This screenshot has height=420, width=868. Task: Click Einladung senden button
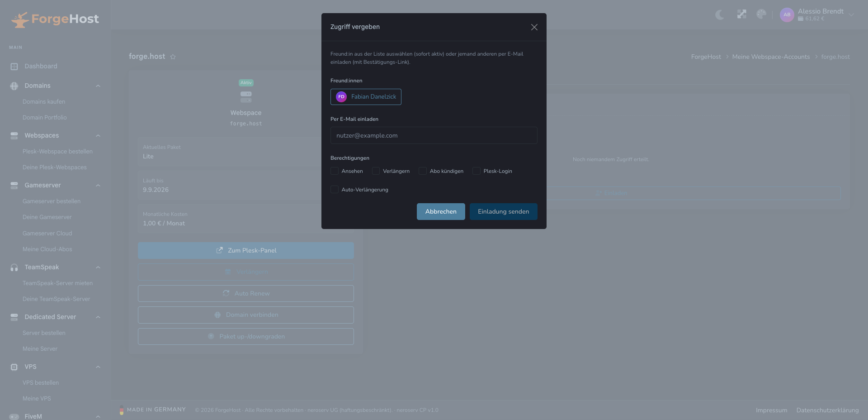(504, 212)
